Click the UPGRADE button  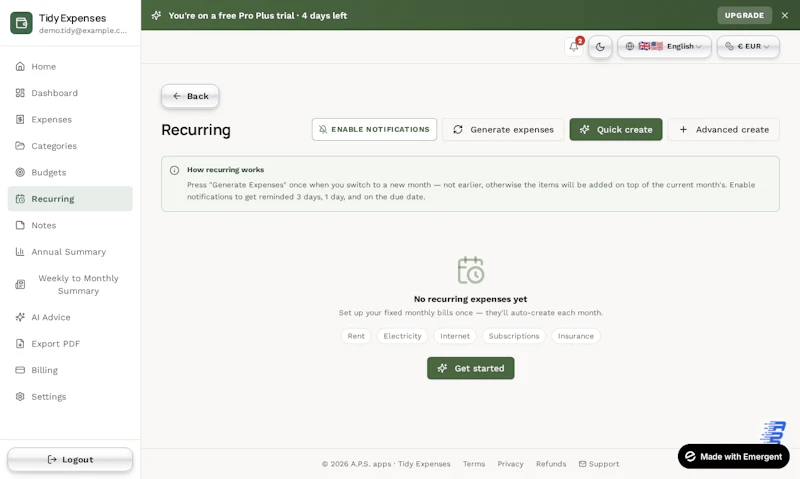pyautogui.click(x=744, y=15)
